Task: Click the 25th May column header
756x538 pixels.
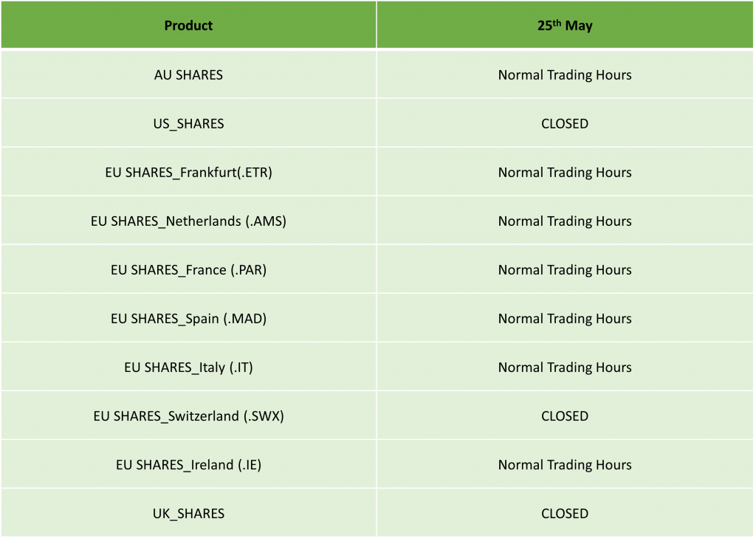Action: [x=565, y=26]
